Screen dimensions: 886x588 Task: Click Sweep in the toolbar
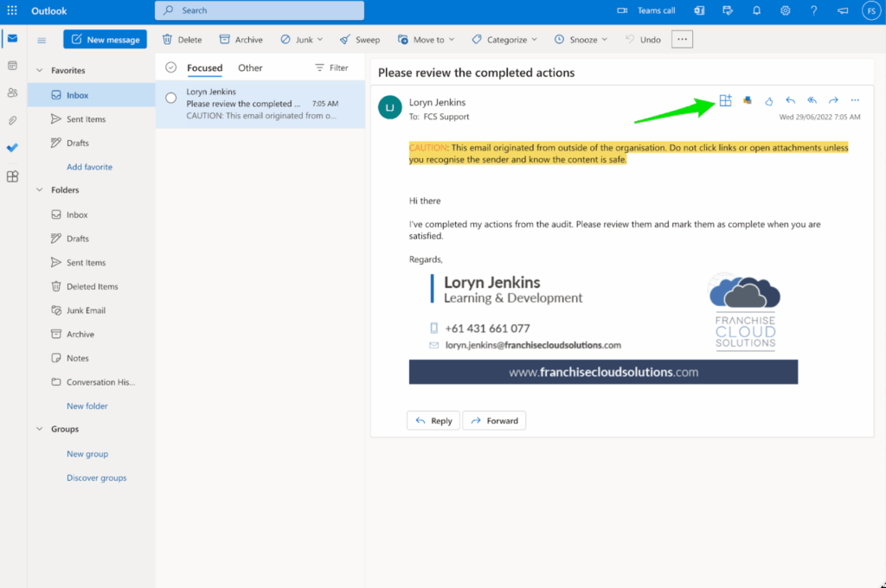tap(359, 40)
